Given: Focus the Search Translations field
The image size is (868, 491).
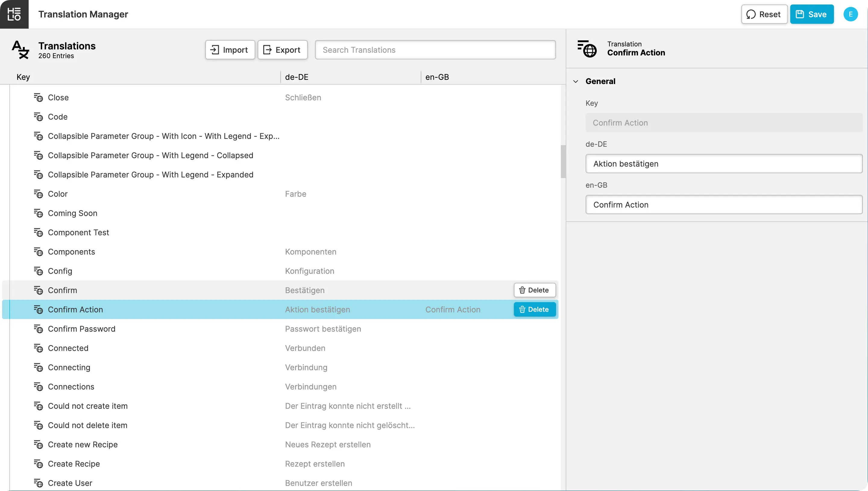Looking at the screenshot, I should pyautogui.click(x=435, y=50).
